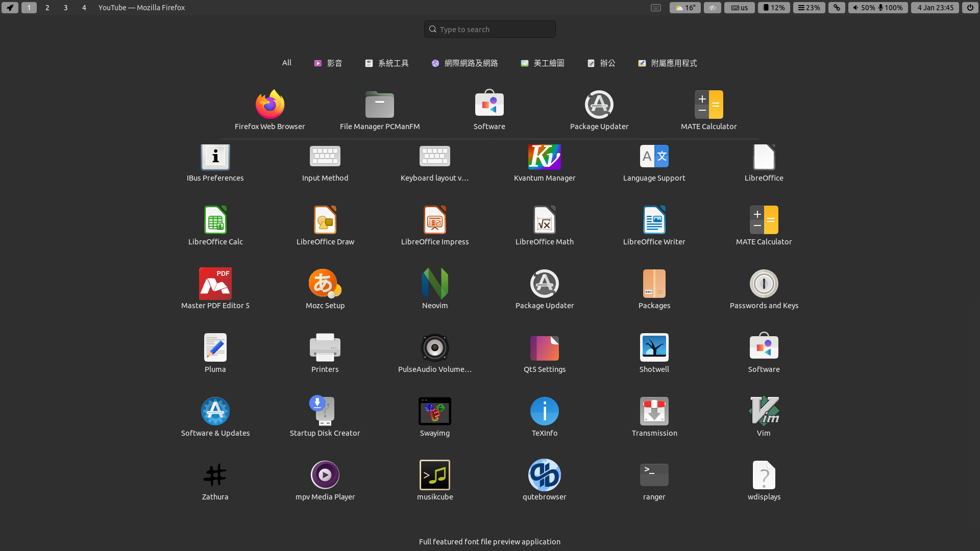Launch Vim editor
This screenshot has height=551, width=980.
tap(764, 417)
